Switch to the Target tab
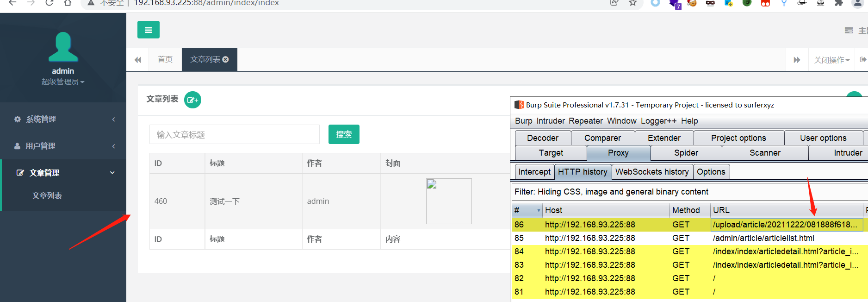This screenshot has width=868, height=302. tap(551, 153)
